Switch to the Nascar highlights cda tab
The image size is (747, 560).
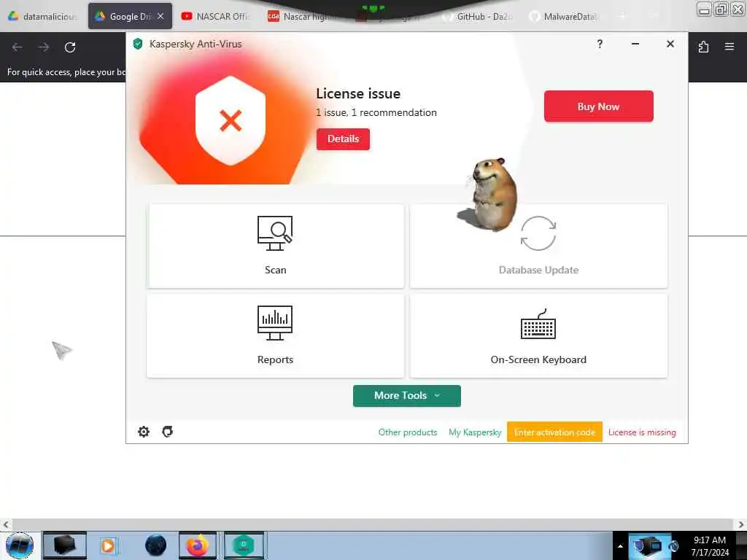pyautogui.click(x=304, y=17)
